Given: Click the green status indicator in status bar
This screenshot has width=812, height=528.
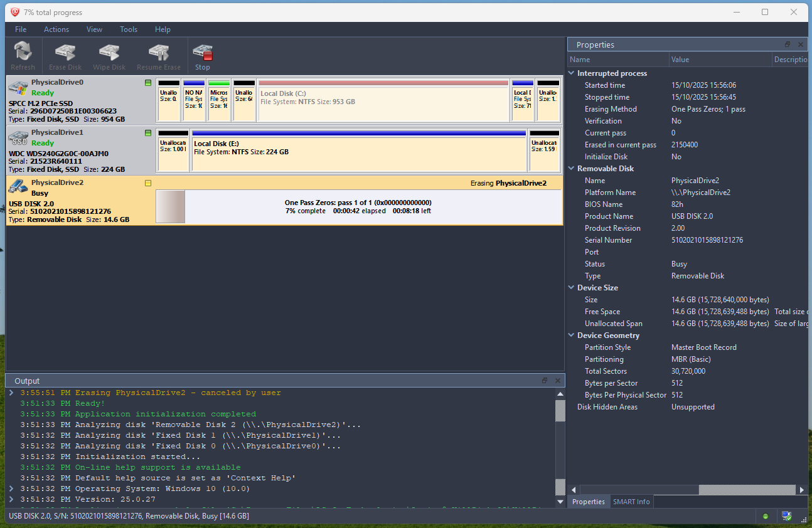Looking at the screenshot, I should pos(765,516).
